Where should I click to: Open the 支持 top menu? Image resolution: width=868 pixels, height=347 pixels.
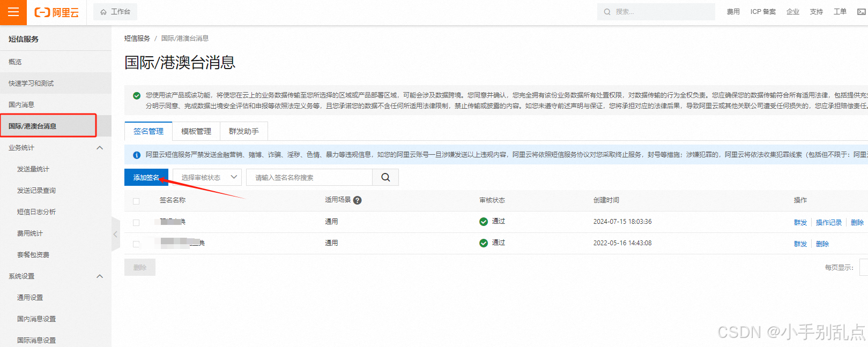pyautogui.click(x=816, y=12)
